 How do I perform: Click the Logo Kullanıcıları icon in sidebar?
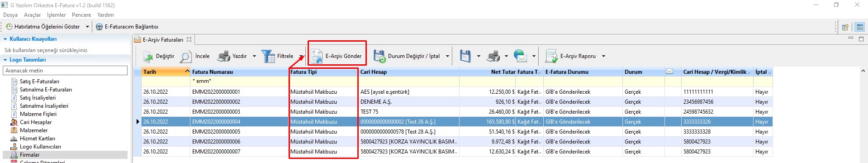[14, 147]
